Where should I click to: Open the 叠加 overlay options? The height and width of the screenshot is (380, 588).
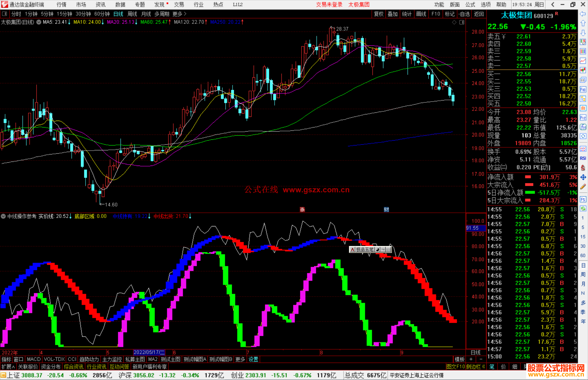point(393,14)
